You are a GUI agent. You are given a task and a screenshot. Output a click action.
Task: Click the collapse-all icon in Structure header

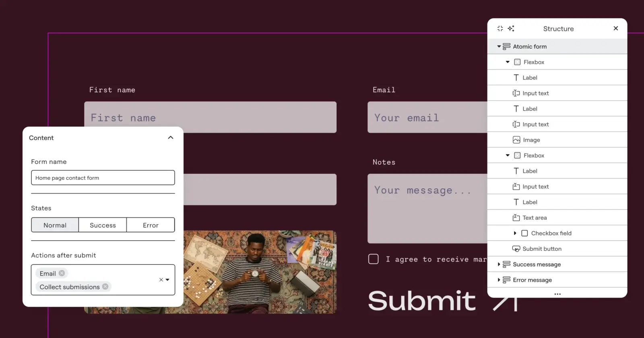(x=500, y=29)
